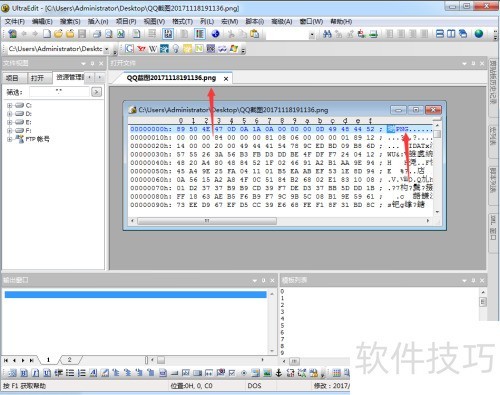Screen dimensions: 500x395
Task: Click the 筛选 filter input field
Action: pos(59,92)
